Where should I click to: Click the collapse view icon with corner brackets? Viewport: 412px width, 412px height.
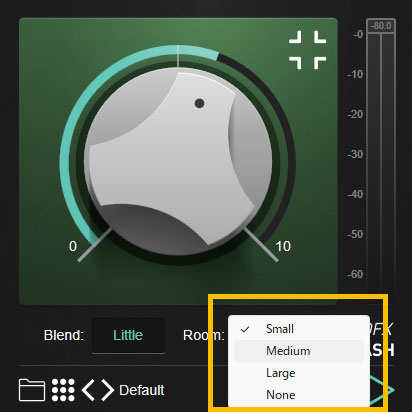(x=307, y=50)
